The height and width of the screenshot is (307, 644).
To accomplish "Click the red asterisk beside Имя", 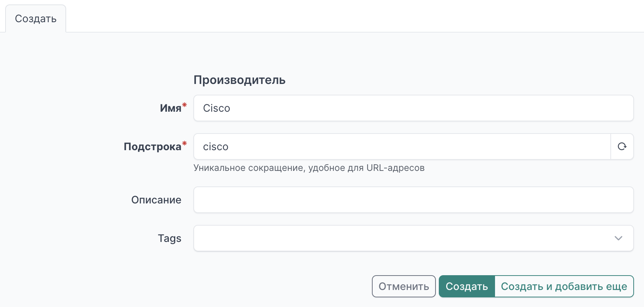I will (184, 105).
